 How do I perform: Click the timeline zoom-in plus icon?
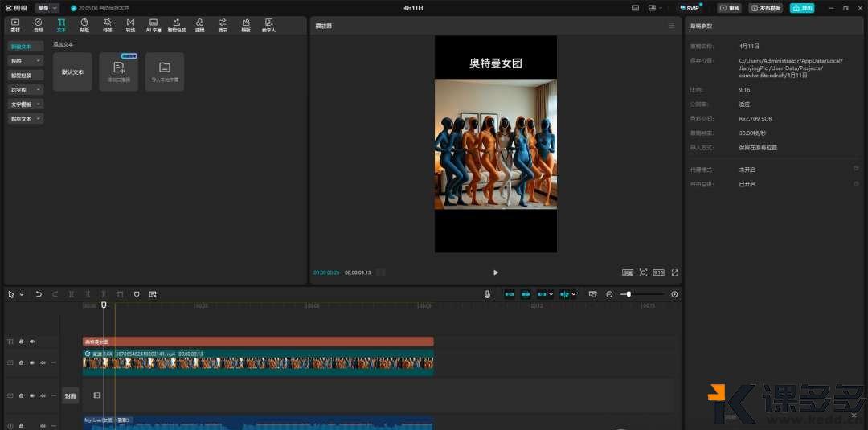(x=674, y=294)
